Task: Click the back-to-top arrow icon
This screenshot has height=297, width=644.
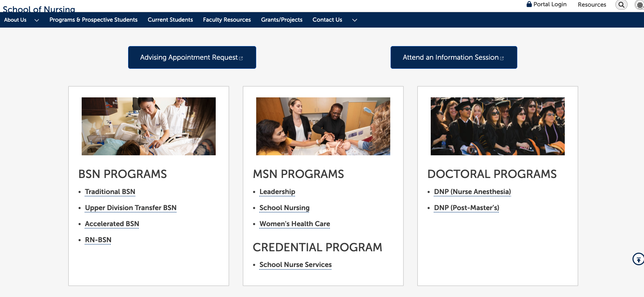Action: pos(638,259)
